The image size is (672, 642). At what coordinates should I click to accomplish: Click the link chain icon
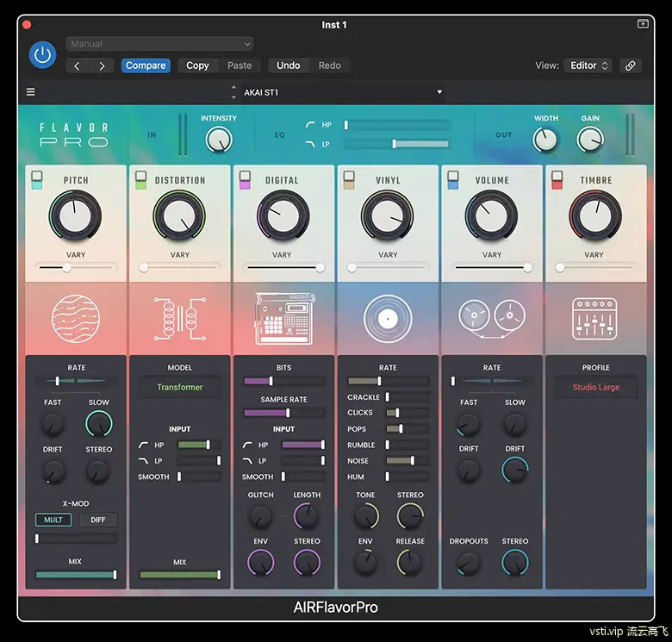tap(631, 65)
